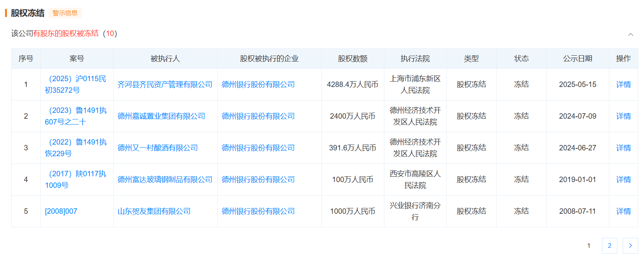The height and width of the screenshot is (259, 644).
Task: Open case (2017)陕0117执1009号
Action: coord(76,179)
